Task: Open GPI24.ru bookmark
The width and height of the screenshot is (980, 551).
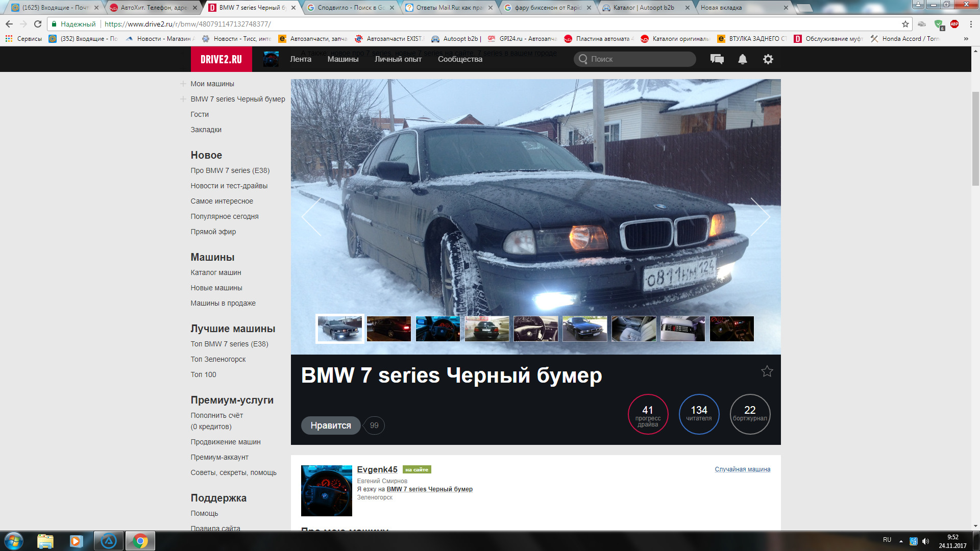Action: click(x=522, y=39)
